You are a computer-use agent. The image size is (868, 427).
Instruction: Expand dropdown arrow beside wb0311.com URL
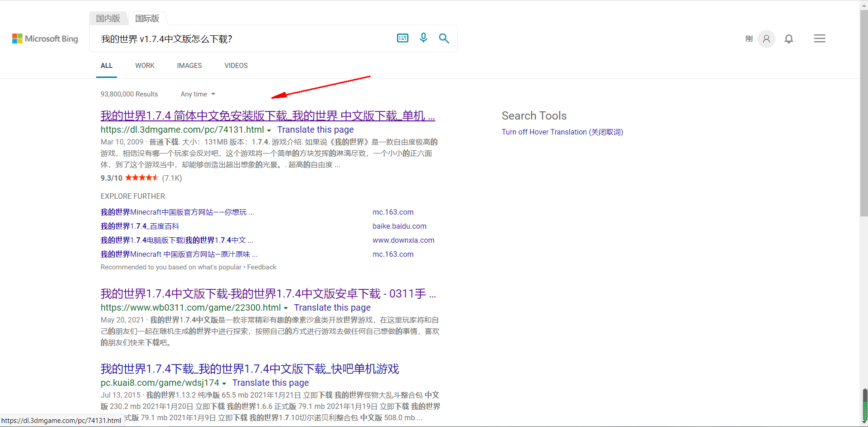pos(286,308)
